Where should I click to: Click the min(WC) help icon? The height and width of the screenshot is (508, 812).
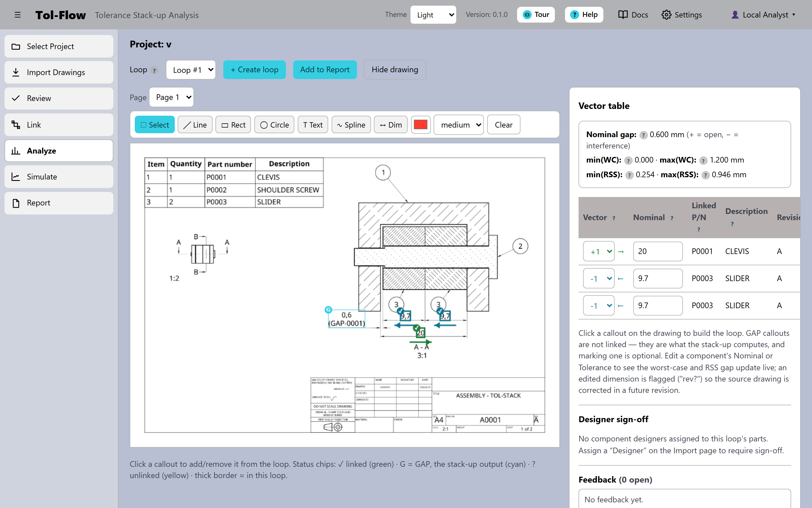(628, 161)
